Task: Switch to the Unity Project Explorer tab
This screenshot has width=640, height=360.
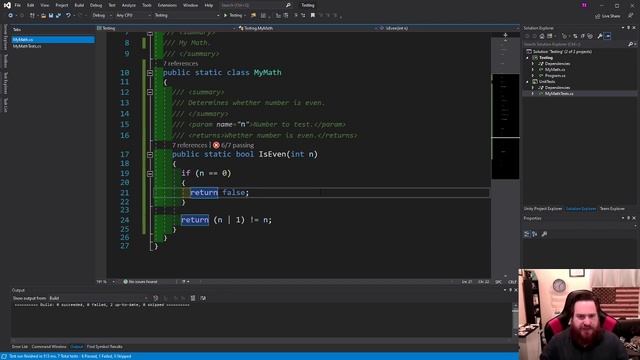Action: 543,209
